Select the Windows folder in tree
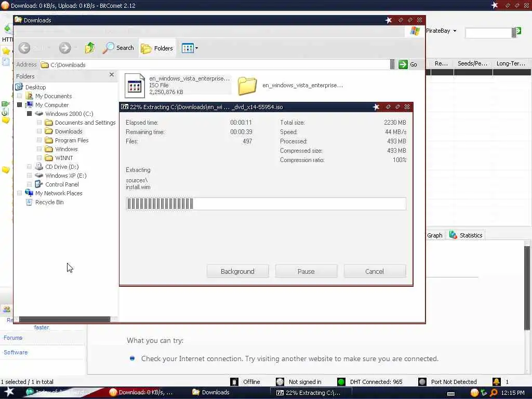 pos(66,149)
